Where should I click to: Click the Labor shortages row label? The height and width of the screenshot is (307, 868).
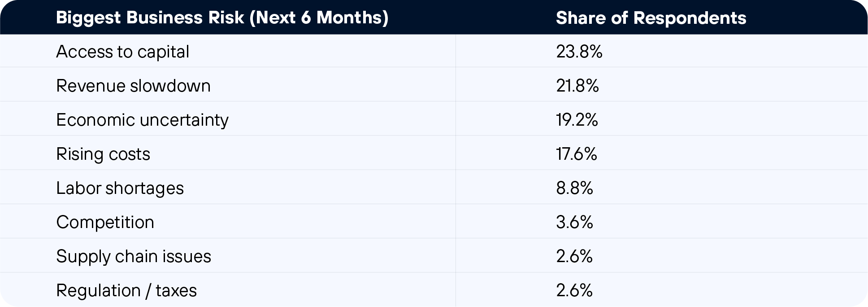pos(120,188)
